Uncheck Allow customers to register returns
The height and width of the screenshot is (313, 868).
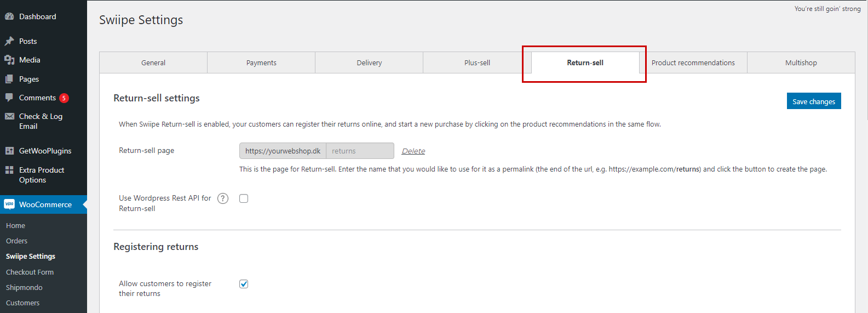244,284
